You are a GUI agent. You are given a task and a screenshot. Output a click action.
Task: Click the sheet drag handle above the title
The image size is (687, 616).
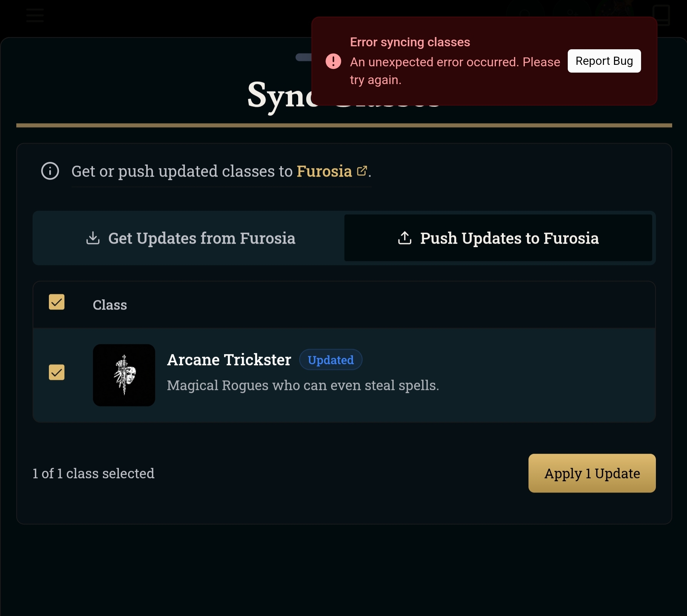pyautogui.click(x=304, y=57)
